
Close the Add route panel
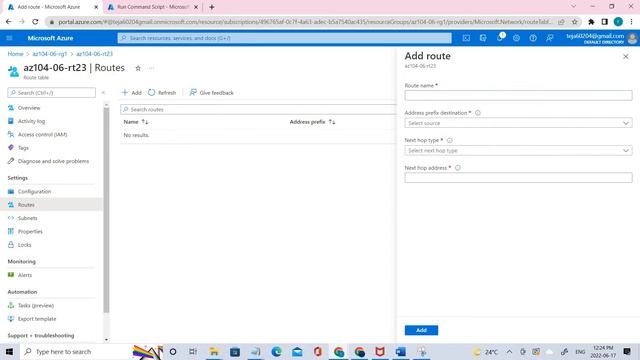[x=626, y=57]
